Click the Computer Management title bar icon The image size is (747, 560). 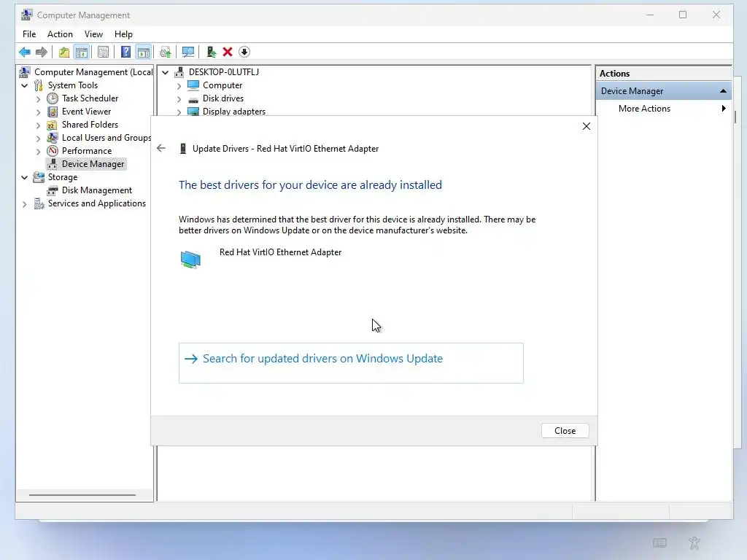pos(27,15)
